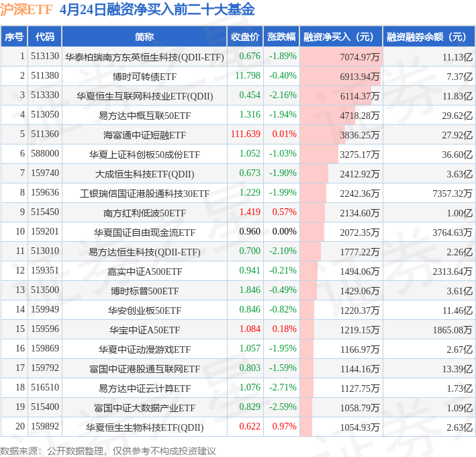The width and height of the screenshot is (476, 457).
Task: Select 富国中证大数据产业ETF name
Action: click(x=144, y=408)
